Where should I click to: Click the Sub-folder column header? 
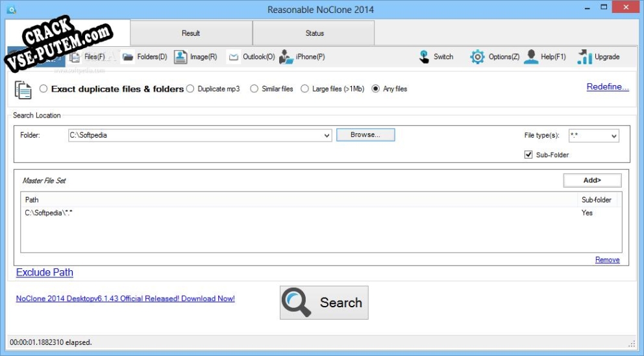(597, 200)
